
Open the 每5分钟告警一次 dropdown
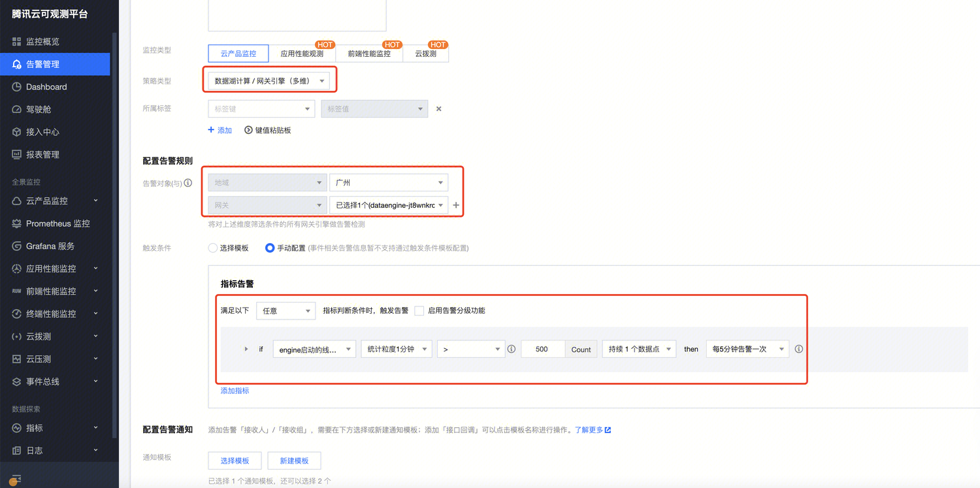(747, 350)
